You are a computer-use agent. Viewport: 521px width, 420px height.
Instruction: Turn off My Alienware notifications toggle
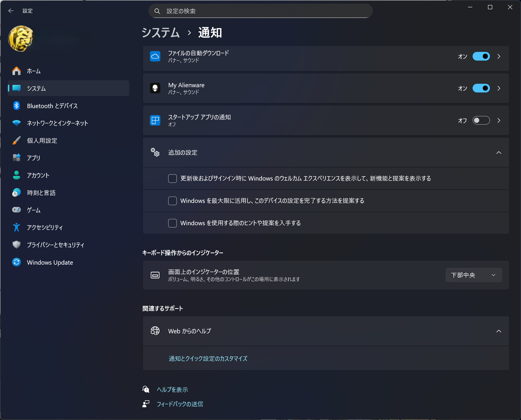(x=481, y=88)
